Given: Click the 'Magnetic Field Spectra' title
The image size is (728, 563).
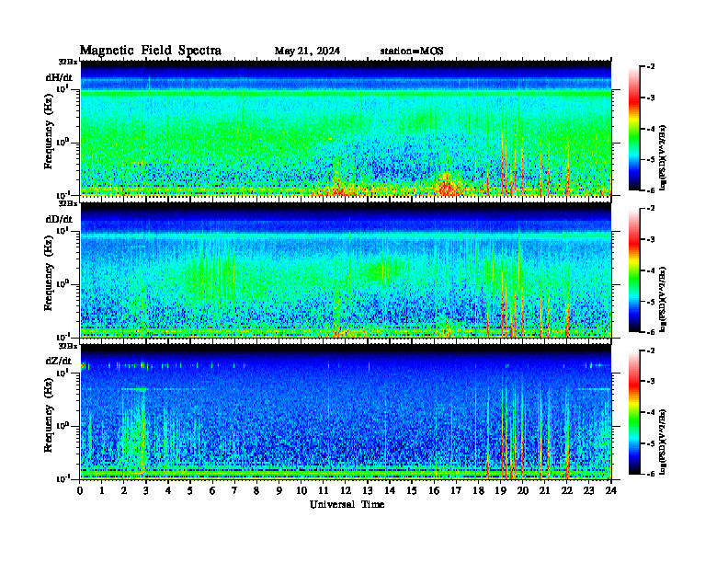Looking at the screenshot, I should point(151,51).
